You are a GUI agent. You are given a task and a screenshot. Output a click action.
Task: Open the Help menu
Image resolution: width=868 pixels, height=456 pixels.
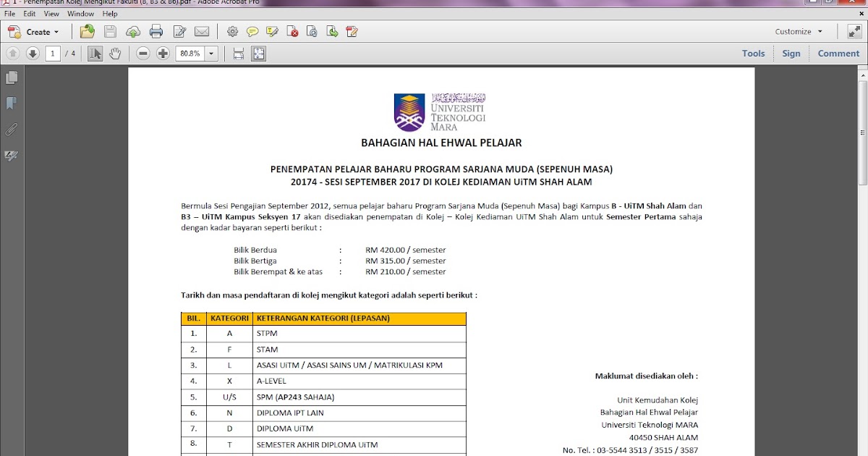point(110,14)
